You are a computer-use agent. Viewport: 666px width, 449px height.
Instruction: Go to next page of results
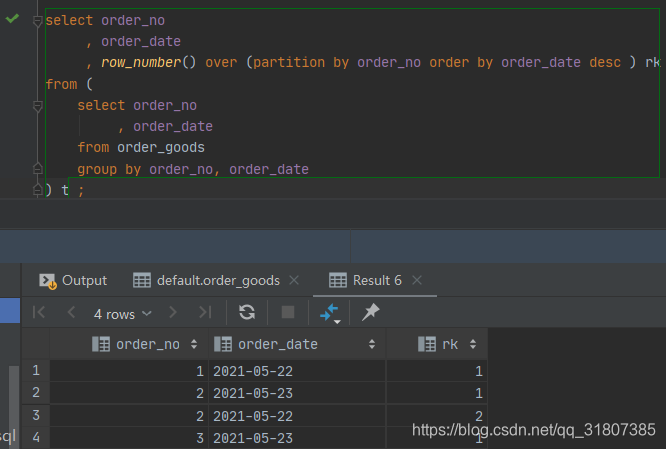(x=172, y=313)
